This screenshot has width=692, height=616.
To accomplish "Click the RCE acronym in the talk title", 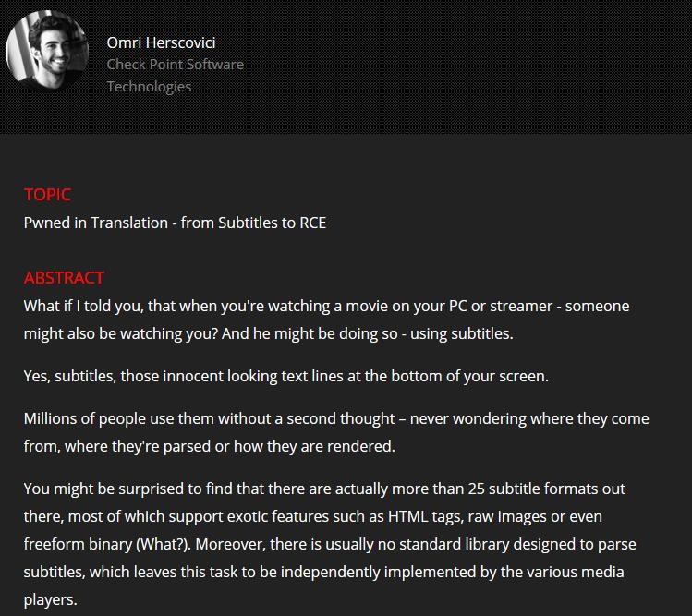I will pyautogui.click(x=313, y=223).
